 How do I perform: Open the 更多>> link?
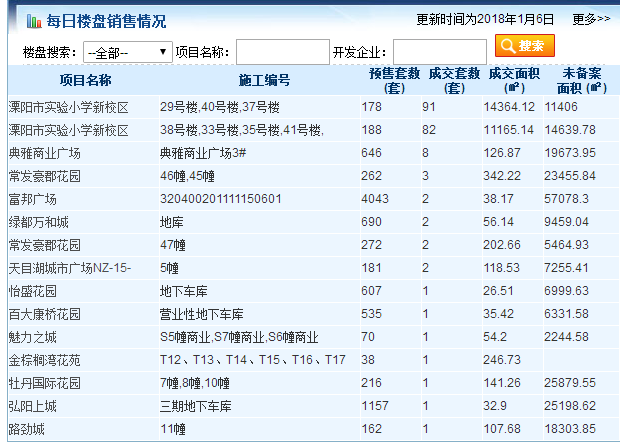(x=592, y=19)
